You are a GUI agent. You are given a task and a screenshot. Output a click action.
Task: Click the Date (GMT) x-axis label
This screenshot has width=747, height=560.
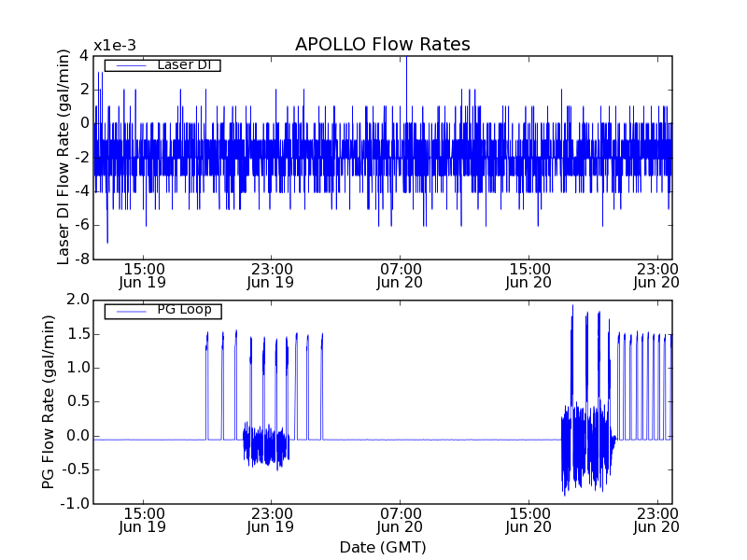(382, 547)
